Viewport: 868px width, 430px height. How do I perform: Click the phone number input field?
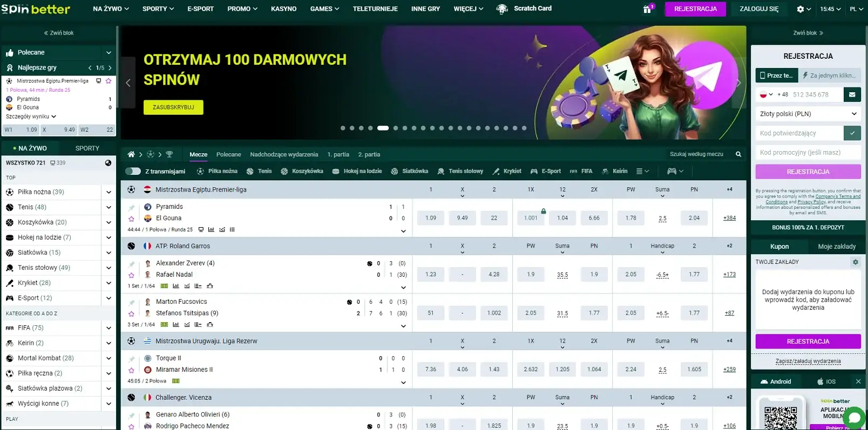817,94
